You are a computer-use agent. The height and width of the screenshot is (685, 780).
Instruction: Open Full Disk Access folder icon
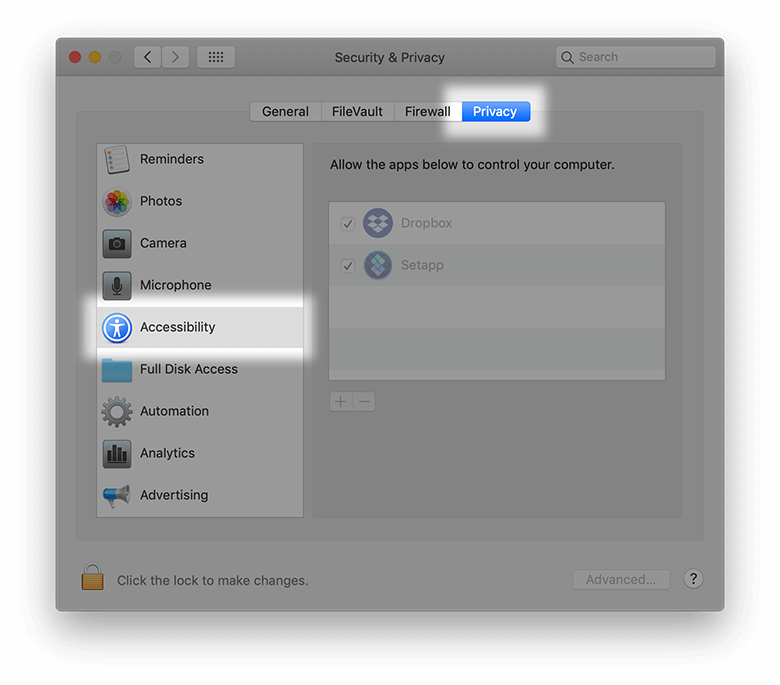tap(117, 370)
